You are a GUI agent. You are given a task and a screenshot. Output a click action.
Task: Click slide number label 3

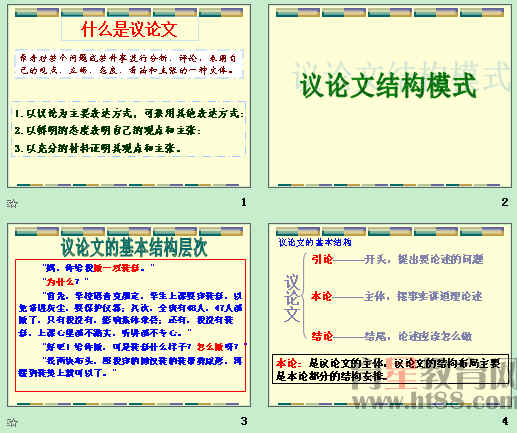coord(244,421)
